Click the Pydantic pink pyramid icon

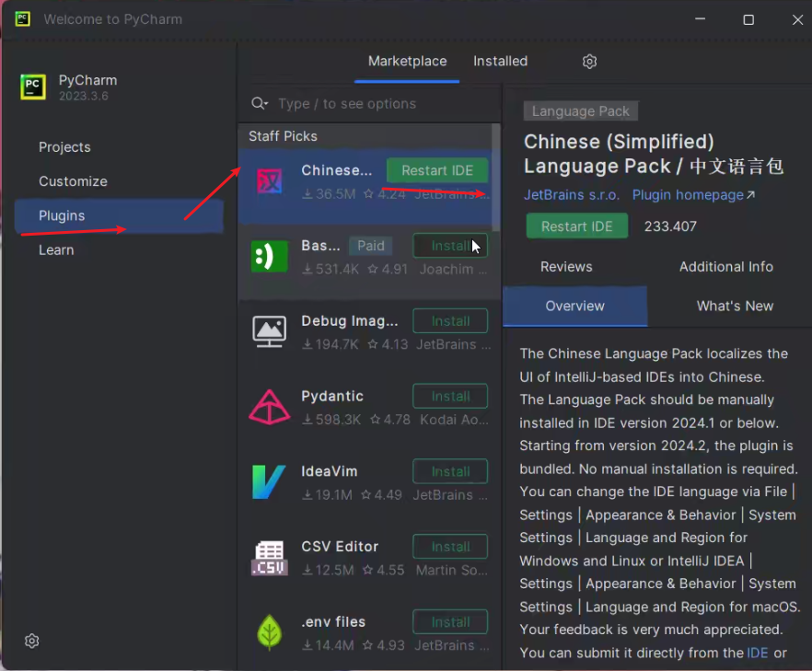(269, 408)
